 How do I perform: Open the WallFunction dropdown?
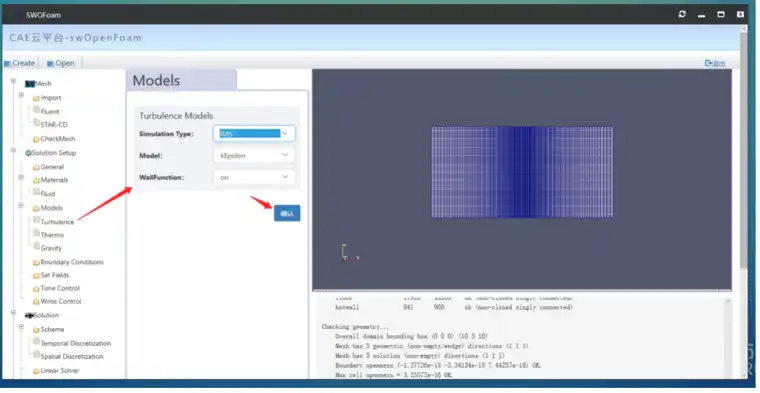pos(254,177)
